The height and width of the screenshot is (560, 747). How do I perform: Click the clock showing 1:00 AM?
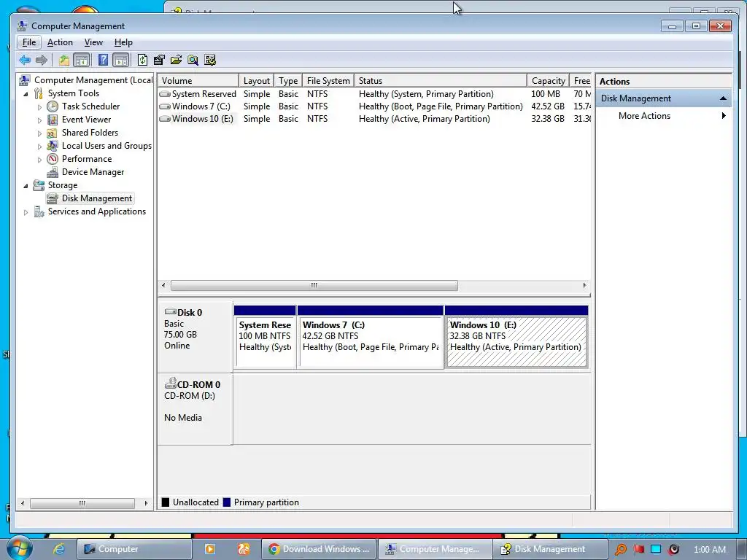click(x=709, y=550)
